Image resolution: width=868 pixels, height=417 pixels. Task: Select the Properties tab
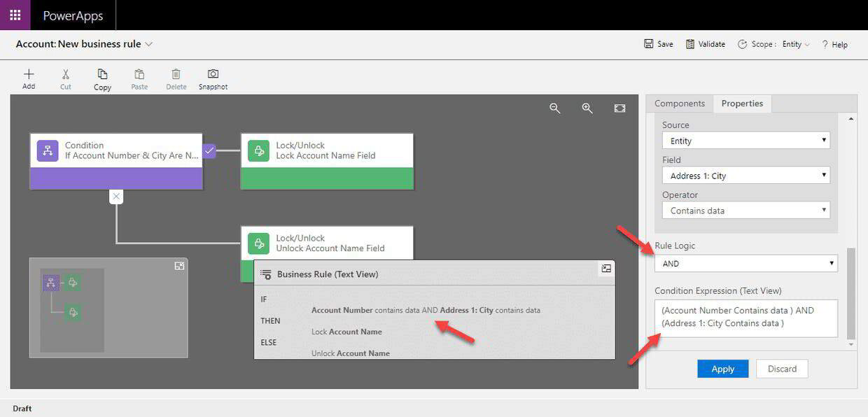(x=742, y=103)
